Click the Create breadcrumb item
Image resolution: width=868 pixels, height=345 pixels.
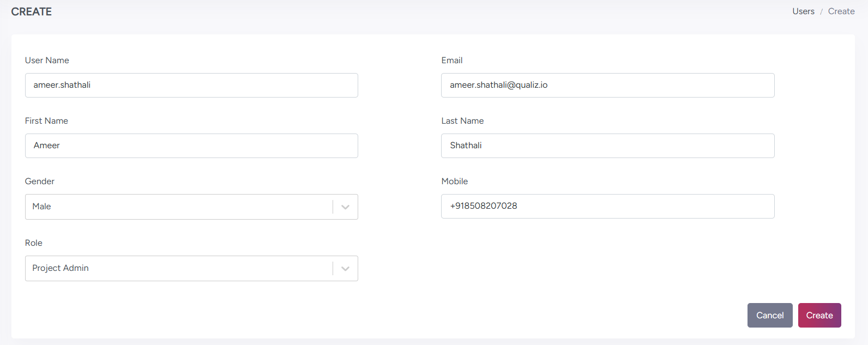click(841, 11)
